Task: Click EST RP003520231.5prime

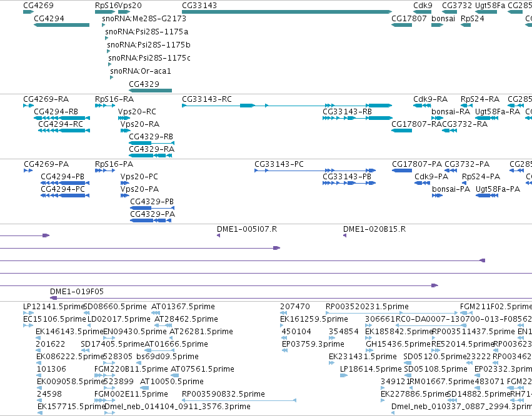Action: pyautogui.click(x=392, y=313)
